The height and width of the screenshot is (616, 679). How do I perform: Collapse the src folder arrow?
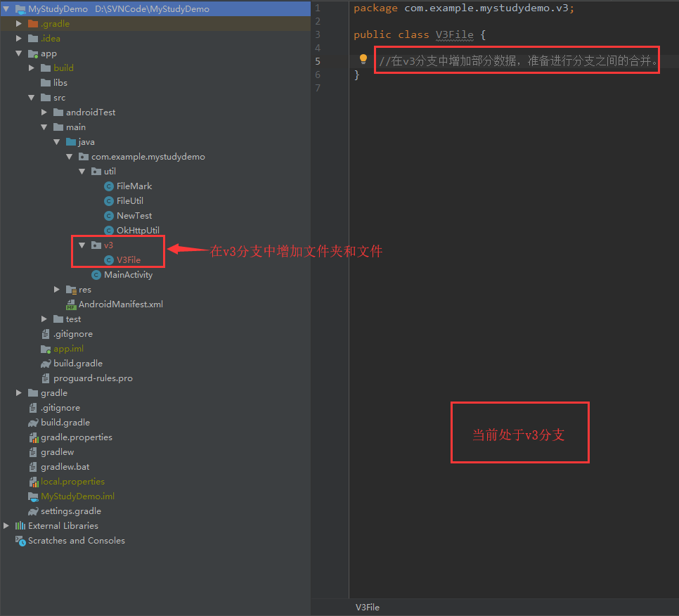point(31,98)
